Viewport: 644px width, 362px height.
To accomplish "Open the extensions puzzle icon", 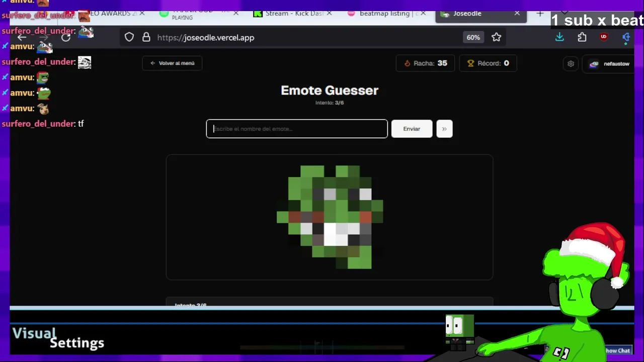I will [582, 37].
